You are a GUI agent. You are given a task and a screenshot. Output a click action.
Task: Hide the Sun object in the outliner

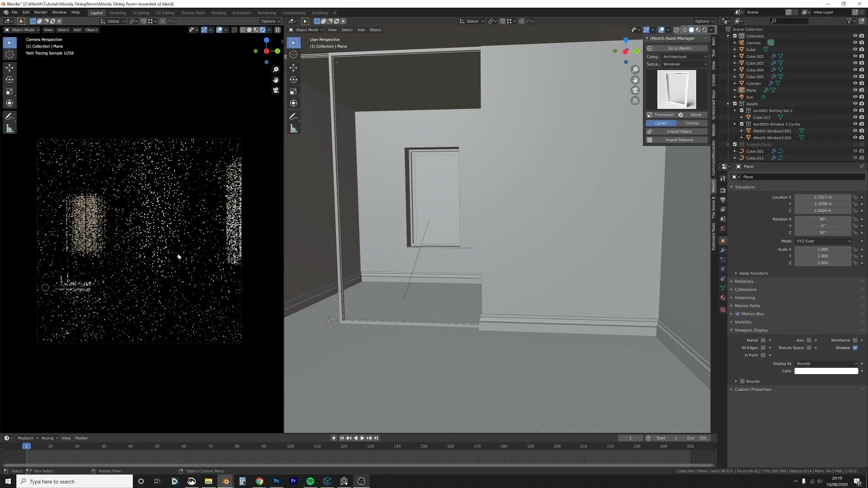(855, 97)
